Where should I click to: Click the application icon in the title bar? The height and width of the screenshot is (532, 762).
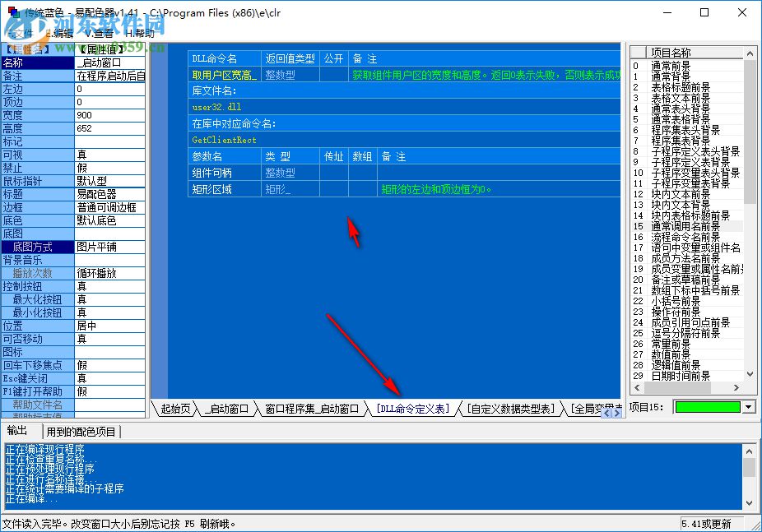pyautogui.click(x=13, y=12)
